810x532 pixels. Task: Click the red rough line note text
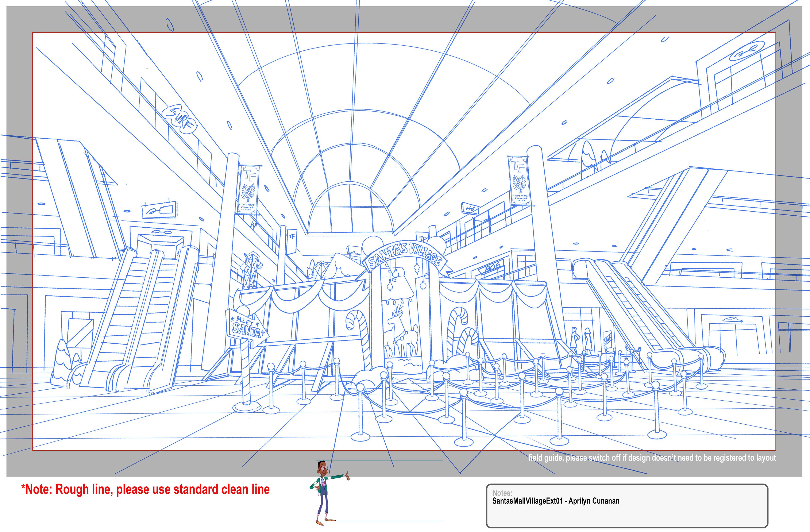[x=145, y=489]
